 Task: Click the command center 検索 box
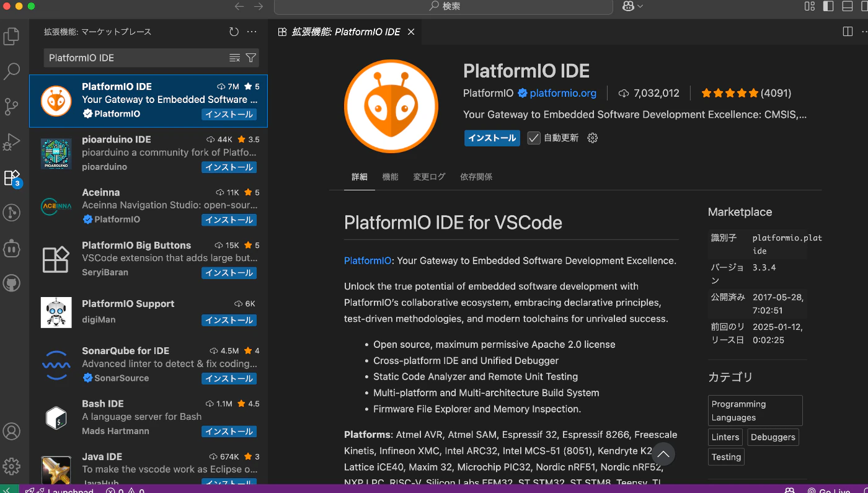coord(444,6)
